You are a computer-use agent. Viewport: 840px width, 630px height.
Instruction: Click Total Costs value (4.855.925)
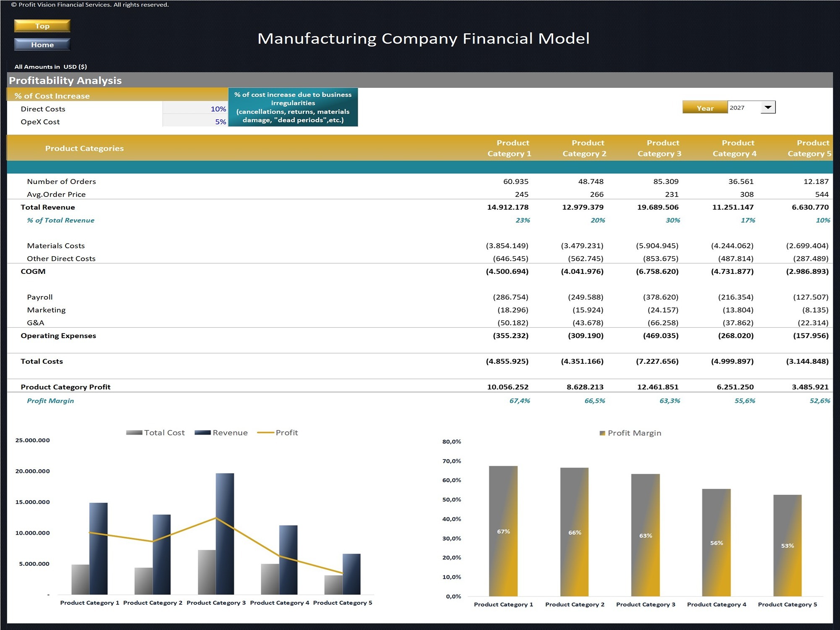(507, 361)
